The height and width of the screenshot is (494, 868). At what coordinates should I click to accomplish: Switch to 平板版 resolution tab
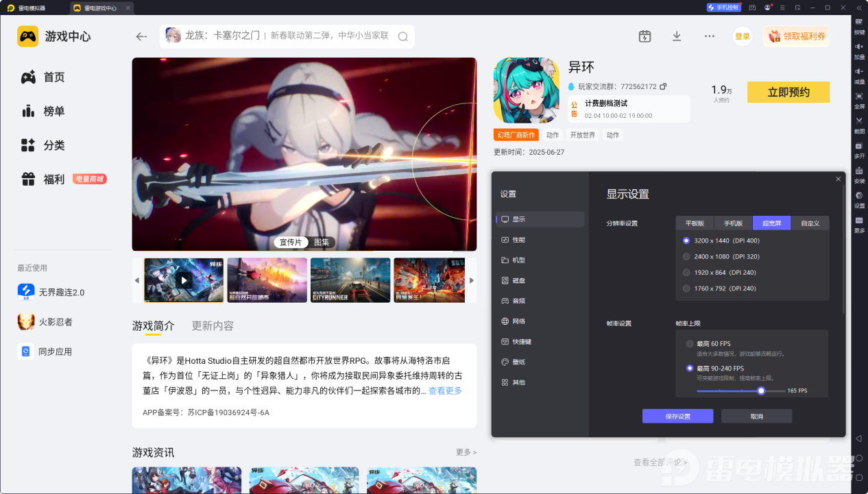(695, 223)
